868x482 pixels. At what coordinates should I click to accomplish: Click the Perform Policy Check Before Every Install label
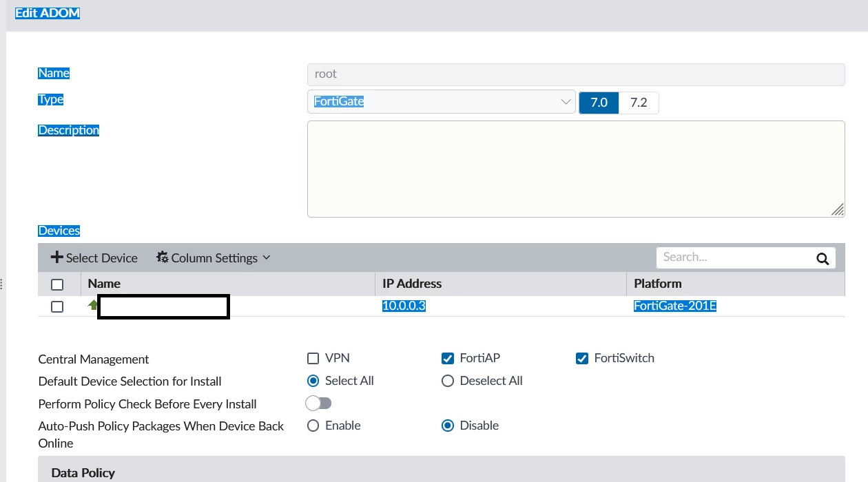(147, 404)
